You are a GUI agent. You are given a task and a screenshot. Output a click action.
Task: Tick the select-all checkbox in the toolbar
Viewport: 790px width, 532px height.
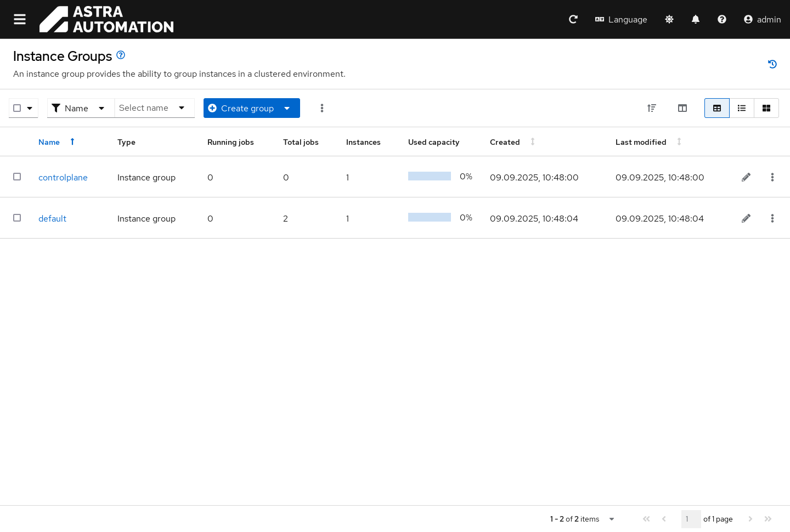click(17, 108)
